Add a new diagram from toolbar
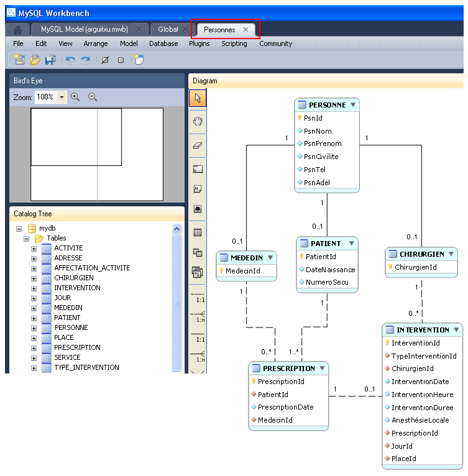 139,59
